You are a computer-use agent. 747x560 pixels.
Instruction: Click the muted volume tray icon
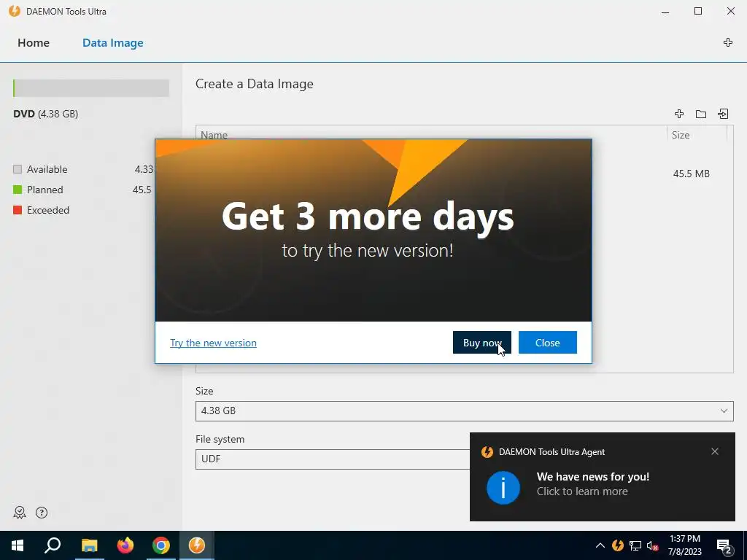coord(652,546)
